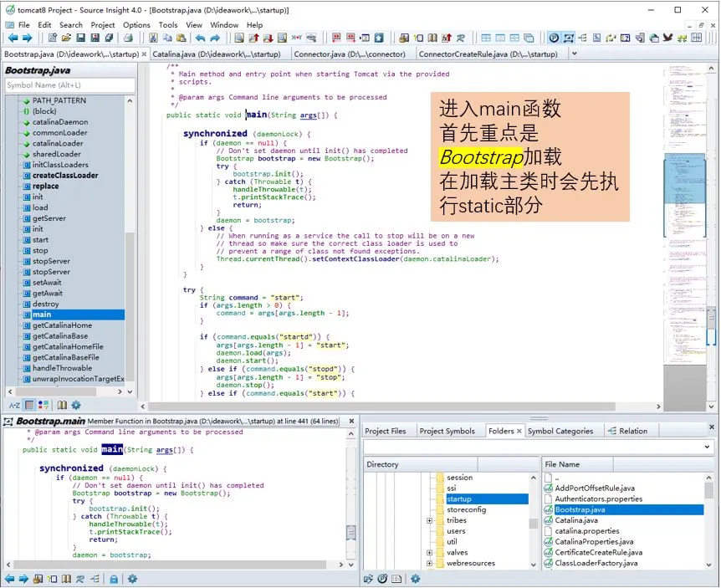Select the getServer symbol in list
Image resolution: width=721 pixels, height=588 pixels.
(x=49, y=218)
